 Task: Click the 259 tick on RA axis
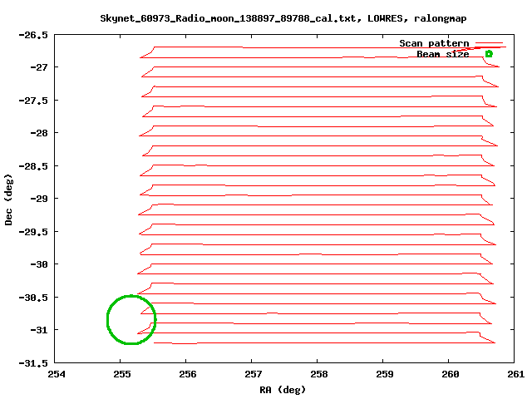[x=383, y=374]
